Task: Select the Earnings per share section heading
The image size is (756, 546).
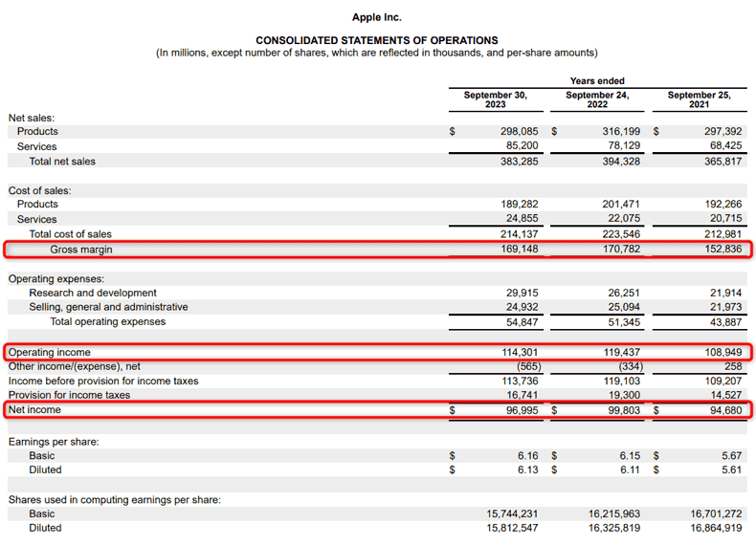Action: 55,441
